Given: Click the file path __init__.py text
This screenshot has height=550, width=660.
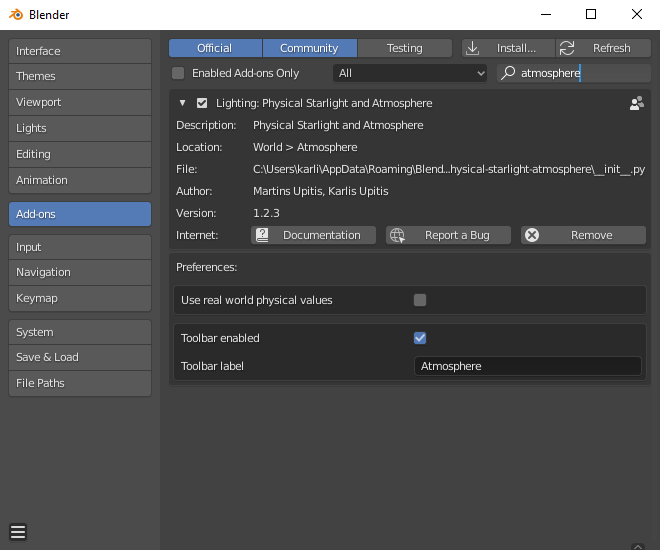Looking at the screenshot, I should tap(449, 169).
